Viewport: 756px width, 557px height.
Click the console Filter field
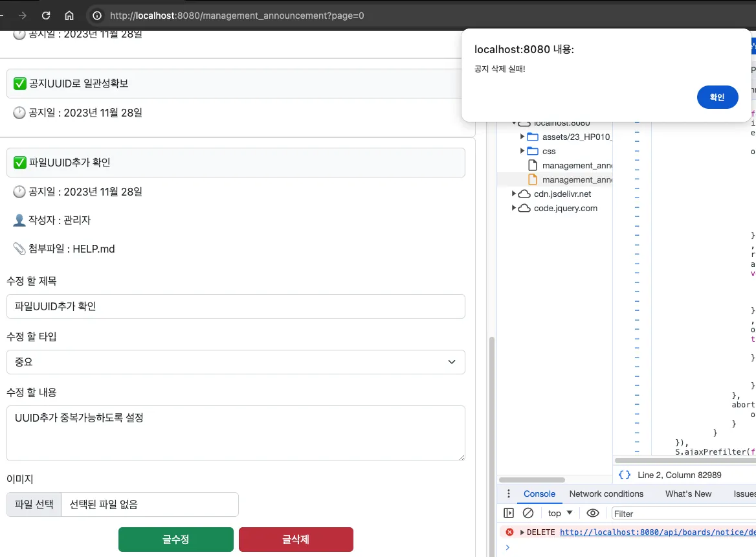[x=684, y=514]
